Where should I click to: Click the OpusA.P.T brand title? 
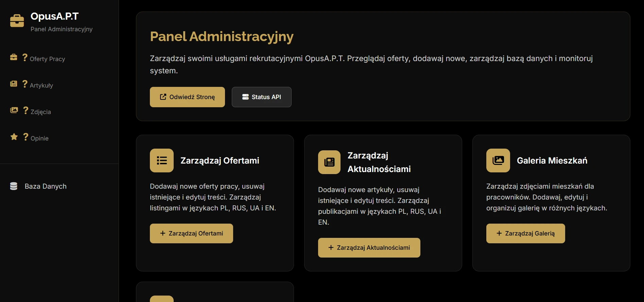[54, 16]
